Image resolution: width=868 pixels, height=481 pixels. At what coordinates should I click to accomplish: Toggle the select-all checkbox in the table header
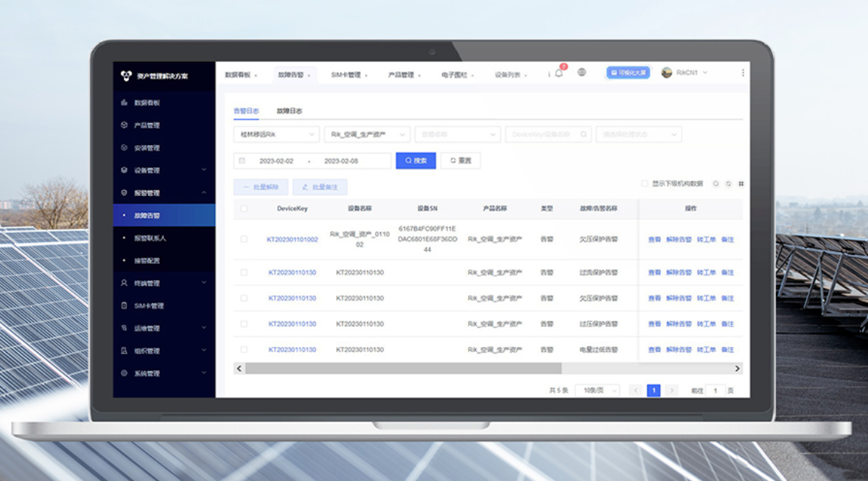click(x=244, y=208)
